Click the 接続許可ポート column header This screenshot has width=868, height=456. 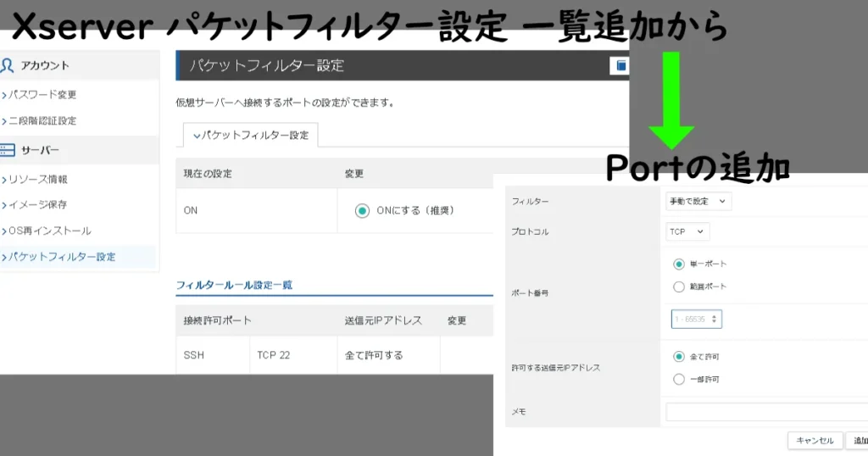tap(218, 320)
